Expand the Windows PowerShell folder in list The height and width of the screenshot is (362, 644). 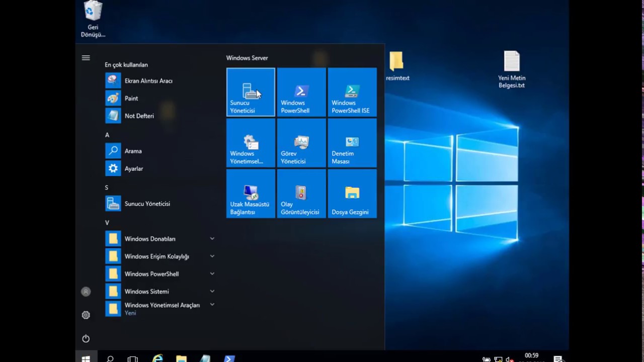click(x=160, y=274)
